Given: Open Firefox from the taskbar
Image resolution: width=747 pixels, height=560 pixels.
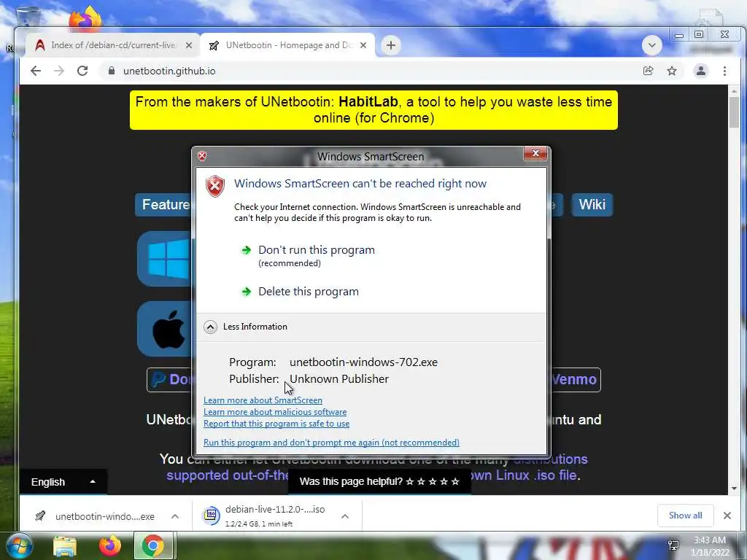Looking at the screenshot, I should point(109,545).
